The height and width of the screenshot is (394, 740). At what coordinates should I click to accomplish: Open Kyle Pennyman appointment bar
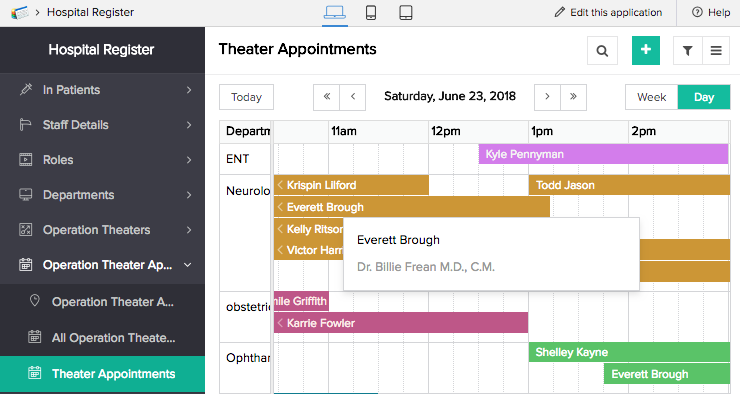click(x=603, y=154)
